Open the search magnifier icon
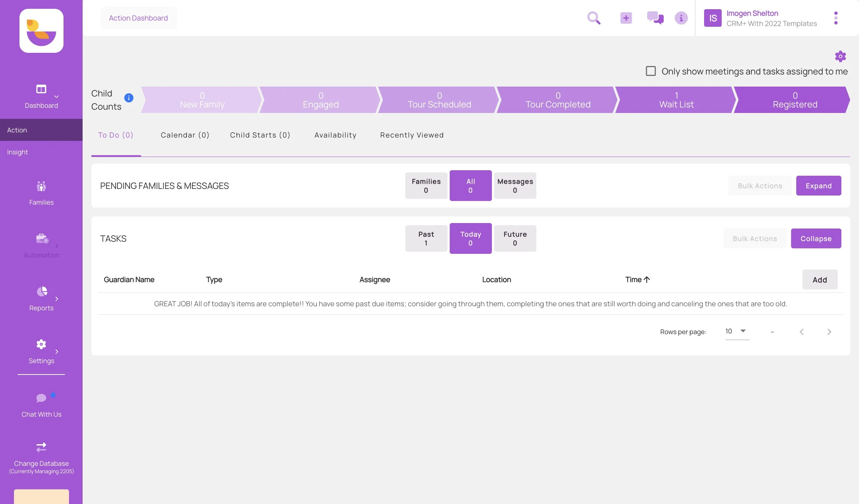 point(594,18)
